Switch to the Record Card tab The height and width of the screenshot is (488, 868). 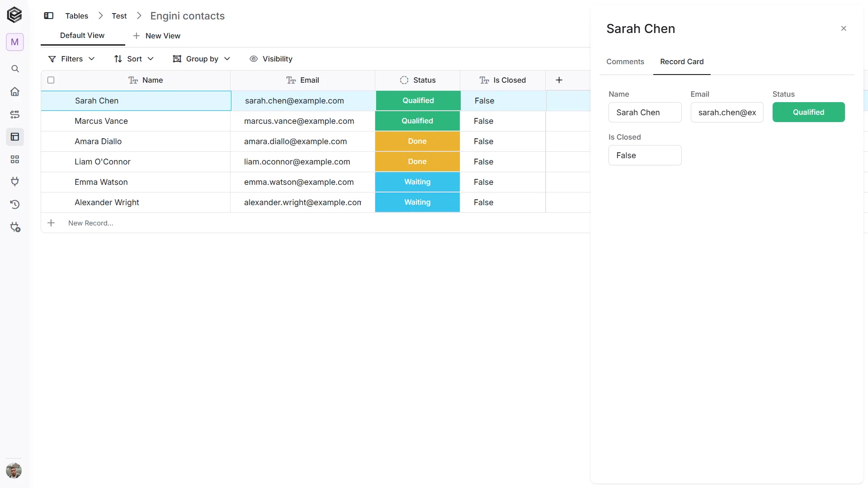coord(682,61)
